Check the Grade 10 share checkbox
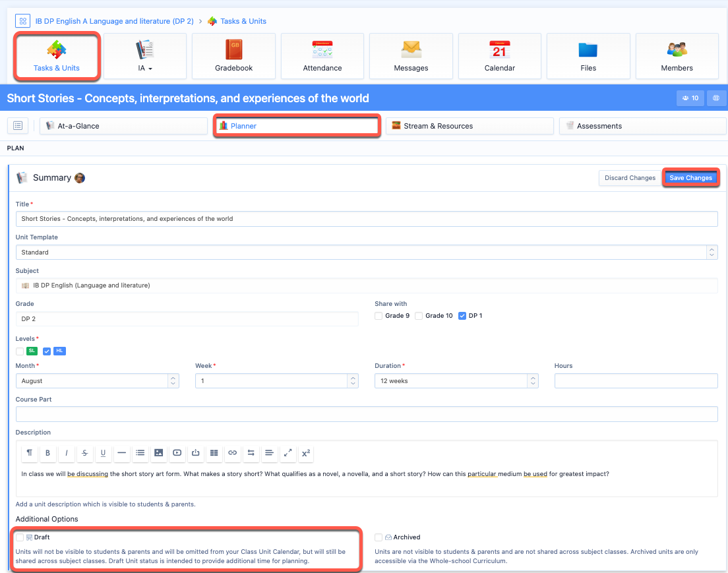This screenshot has width=728, height=573. pos(419,316)
